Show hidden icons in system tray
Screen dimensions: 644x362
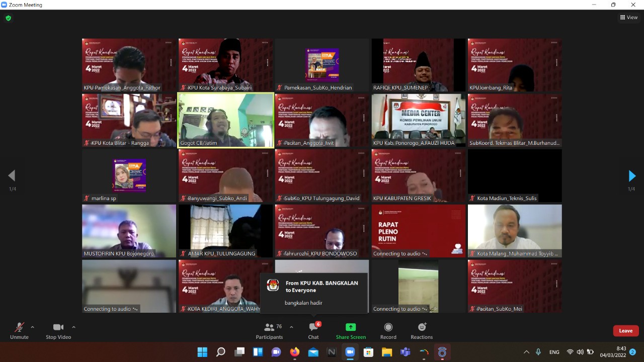tap(526, 352)
